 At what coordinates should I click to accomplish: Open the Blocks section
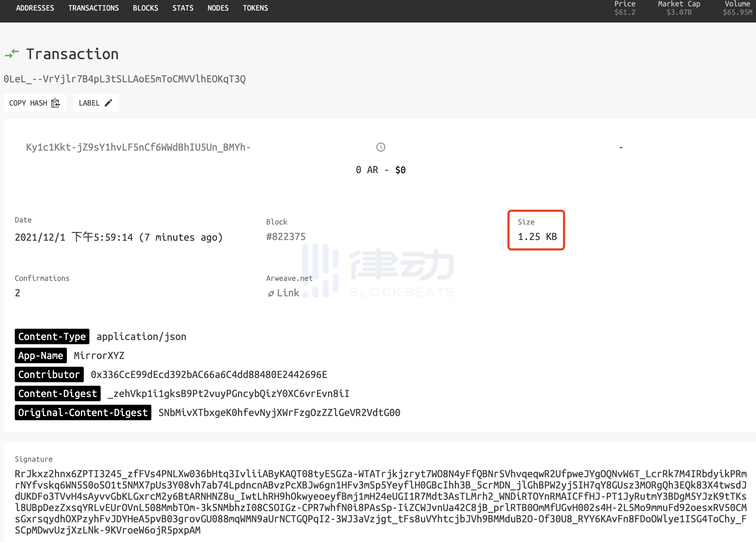(x=145, y=8)
